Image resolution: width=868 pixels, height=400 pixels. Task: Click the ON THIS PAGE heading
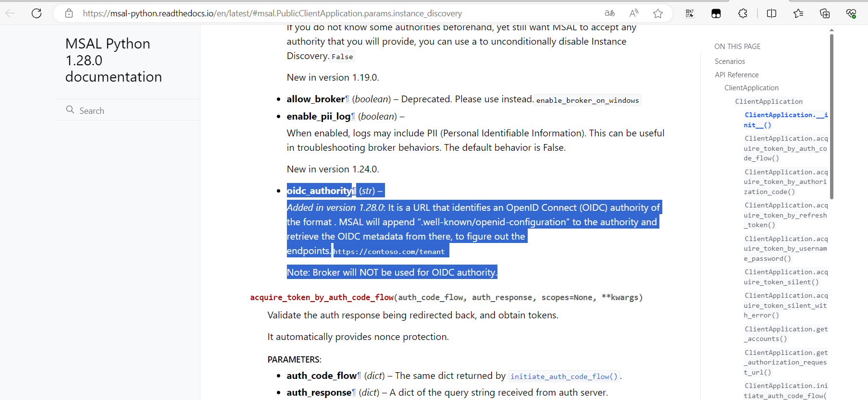(x=737, y=47)
